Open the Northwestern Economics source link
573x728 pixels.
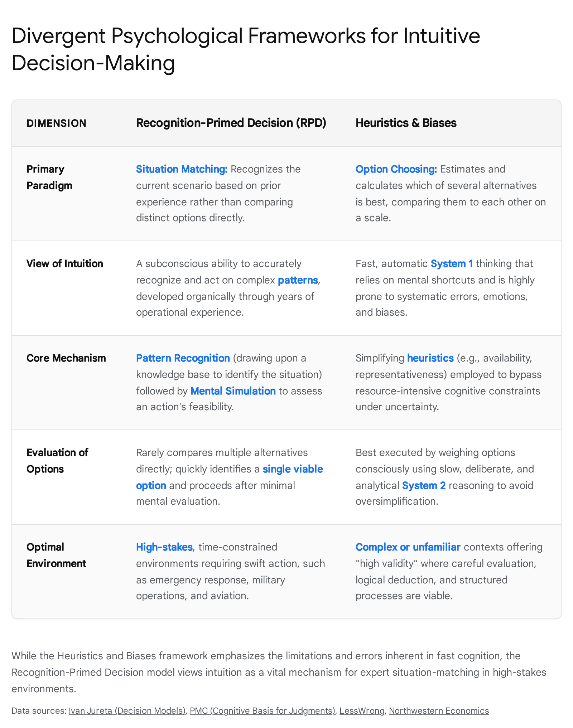pos(439,711)
